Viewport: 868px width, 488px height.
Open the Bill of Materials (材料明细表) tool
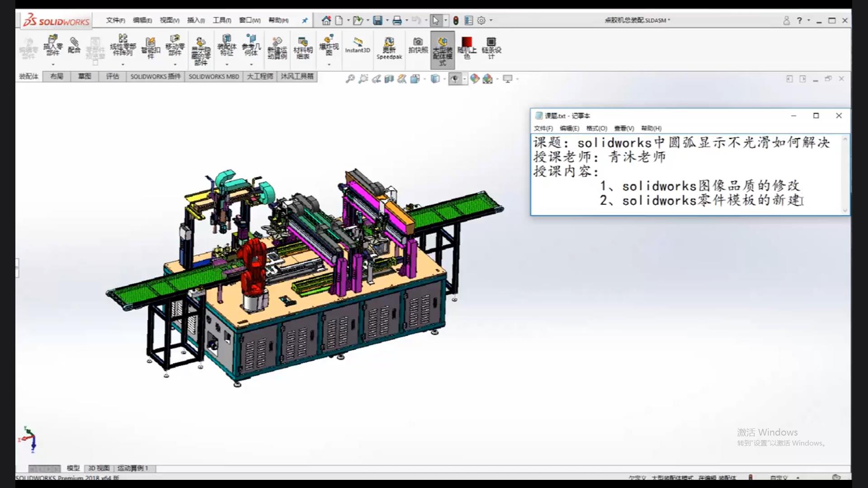[303, 48]
